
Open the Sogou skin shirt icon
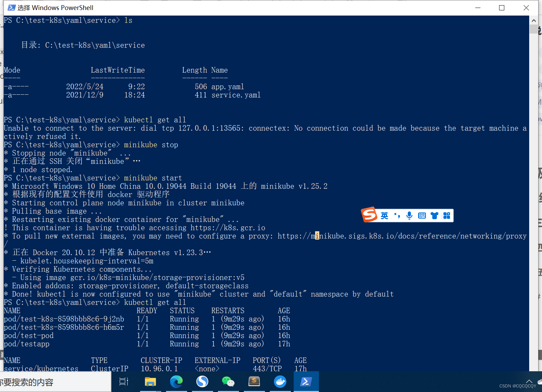434,216
